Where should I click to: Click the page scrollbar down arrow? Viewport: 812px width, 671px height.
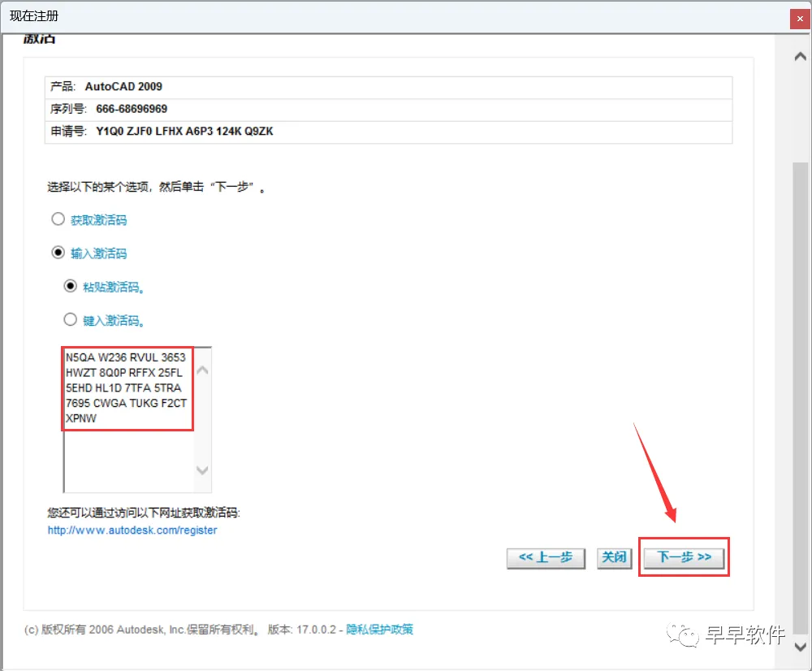point(801,647)
